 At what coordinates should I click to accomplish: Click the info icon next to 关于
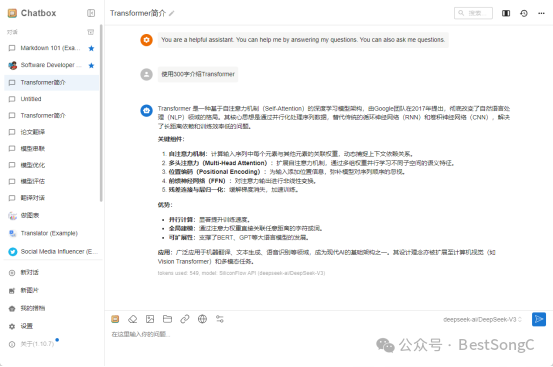click(x=12, y=344)
